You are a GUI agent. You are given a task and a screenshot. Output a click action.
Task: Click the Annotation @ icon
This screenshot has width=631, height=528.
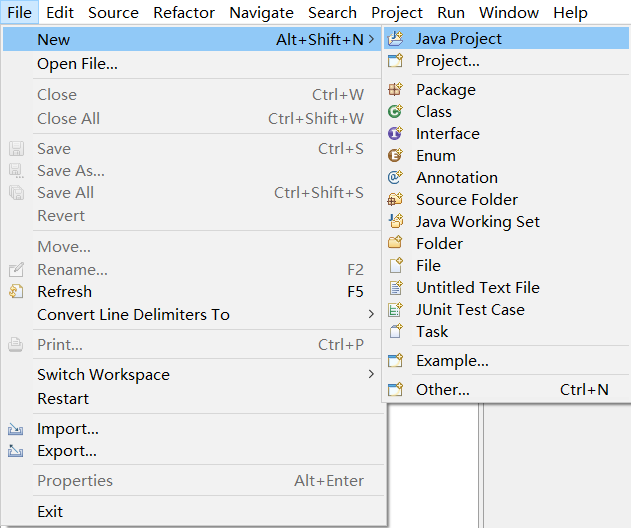tap(395, 177)
